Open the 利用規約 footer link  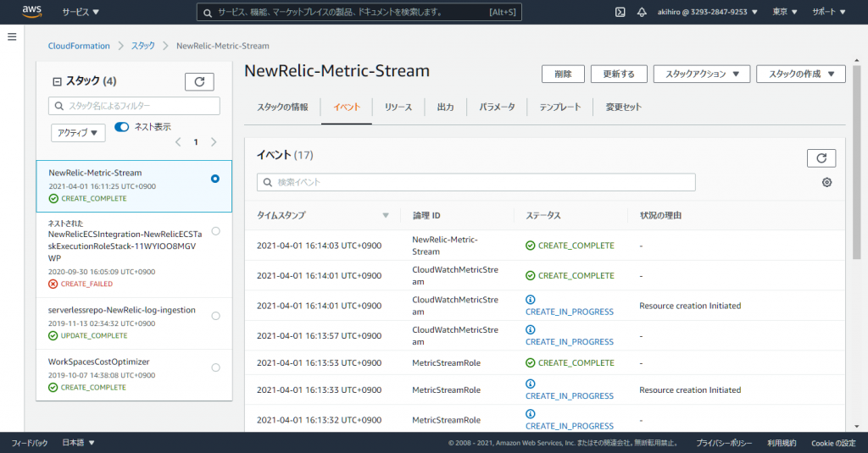point(782,443)
